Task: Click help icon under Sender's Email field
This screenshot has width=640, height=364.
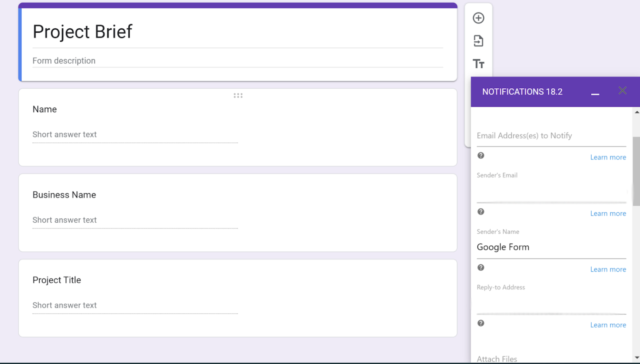Action: pyautogui.click(x=481, y=212)
